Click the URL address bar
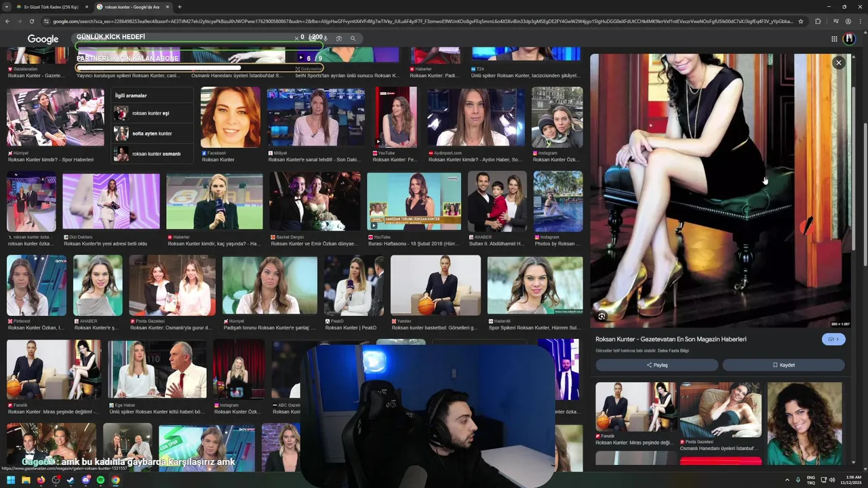 424,21
